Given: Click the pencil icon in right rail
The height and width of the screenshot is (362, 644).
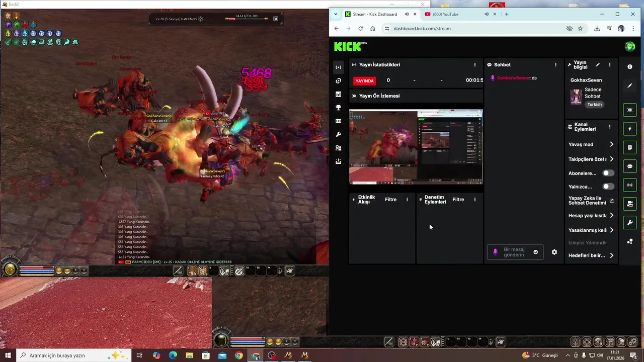Looking at the screenshot, I should click(630, 85).
